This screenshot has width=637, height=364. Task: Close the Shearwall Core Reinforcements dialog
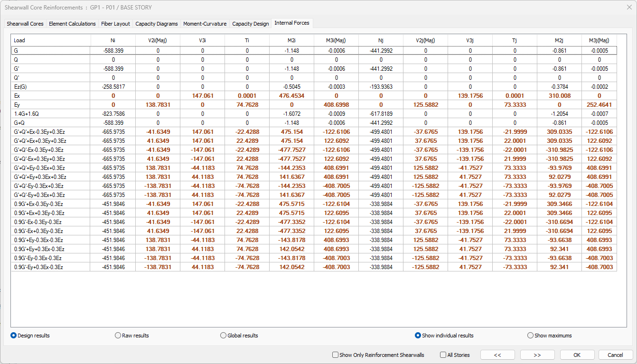point(629,7)
